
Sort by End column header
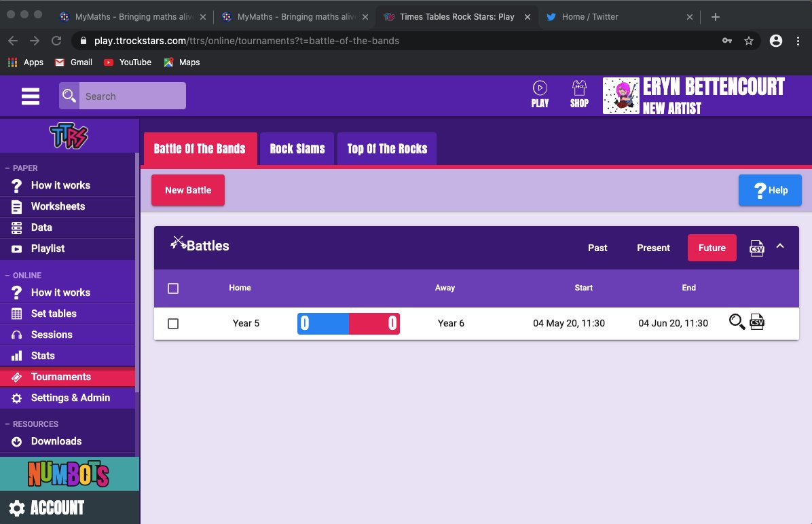(688, 288)
